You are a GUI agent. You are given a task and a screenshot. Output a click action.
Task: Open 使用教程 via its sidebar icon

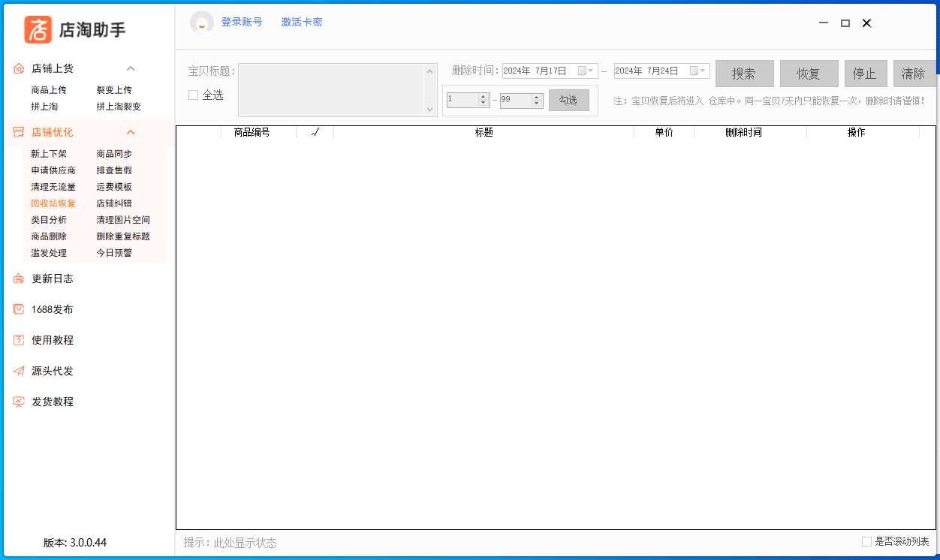click(19, 339)
